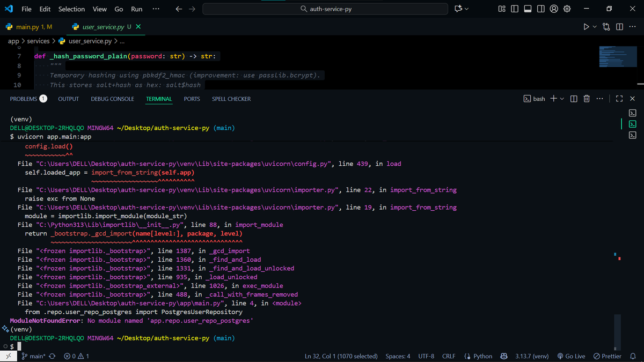Open the Edit menu
Screen dimensions: 644x362
tap(45, 9)
